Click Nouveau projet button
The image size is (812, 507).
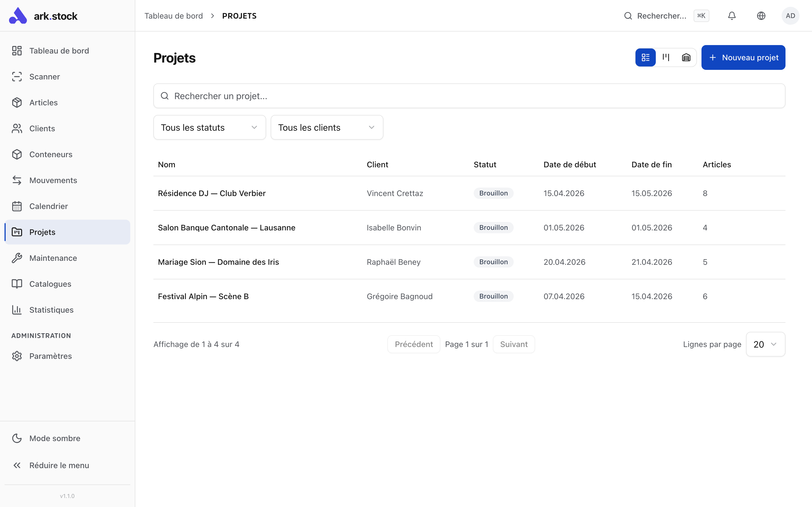click(743, 57)
